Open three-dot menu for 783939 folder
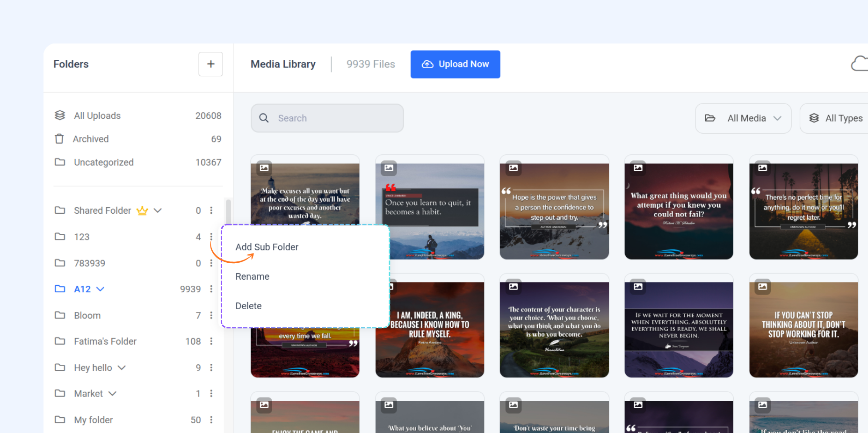Viewport: 868px width, 433px height. pyautogui.click(x=211, y=263)
